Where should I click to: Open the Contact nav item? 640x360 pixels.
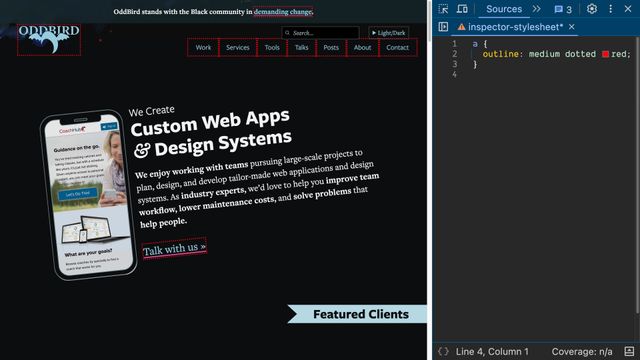point(398,47)
